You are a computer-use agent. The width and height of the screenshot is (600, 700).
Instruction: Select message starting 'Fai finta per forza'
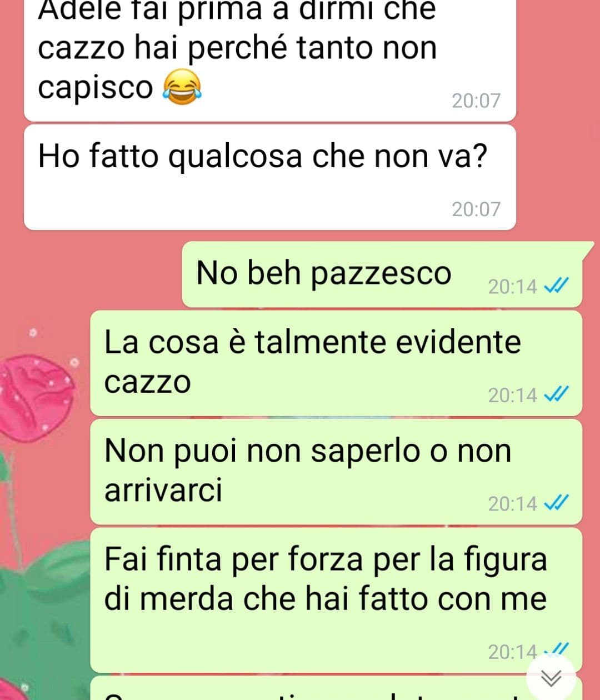tap(336, 600)
